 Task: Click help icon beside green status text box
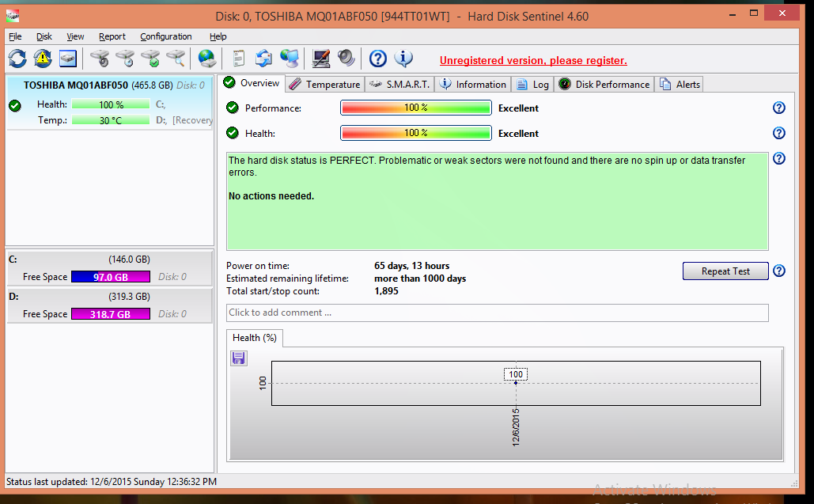pyautogui.click(x=778, y=158)
